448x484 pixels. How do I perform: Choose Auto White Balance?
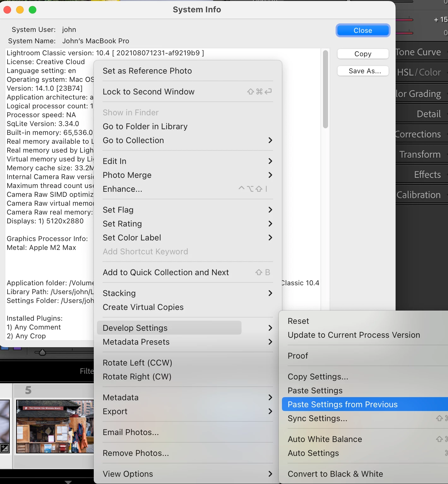click(x=365, y=439)
